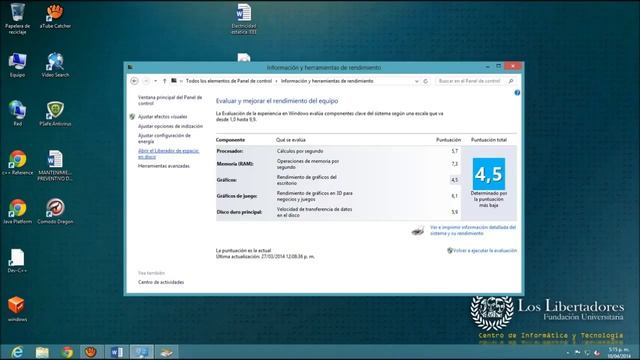Open Centro de actividades link
This screenshot has height=360, width=640.
tap(161, 282)
